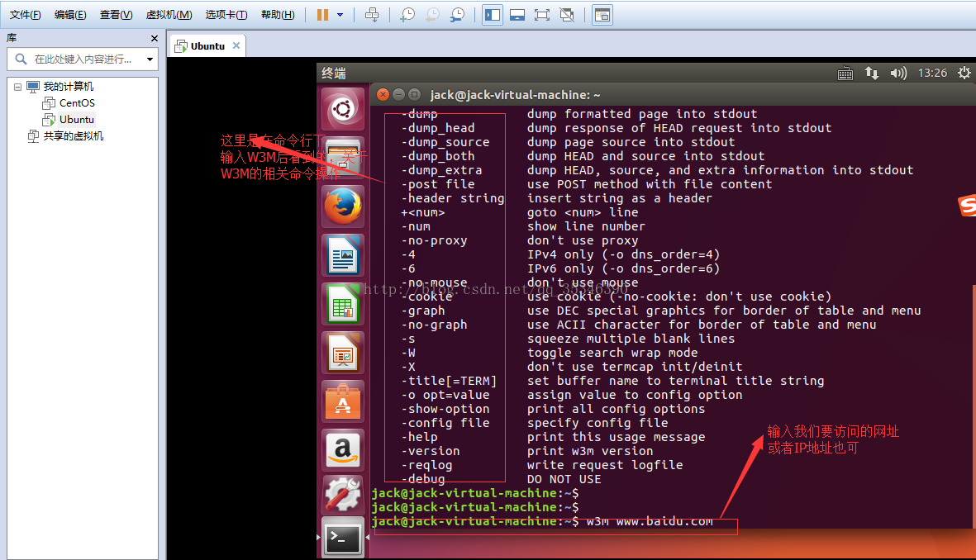Open the keyboard input method indicator
The height and width of the screenshot is (560, 976).
click(x=845, y=74)
